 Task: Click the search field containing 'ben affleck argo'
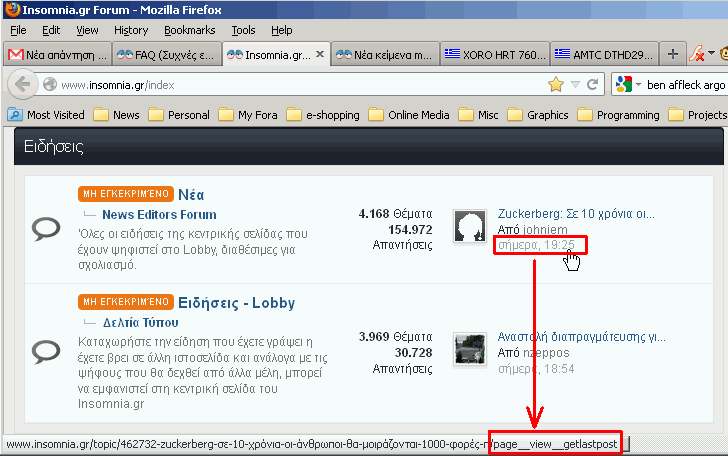click(x=686, y=85)
